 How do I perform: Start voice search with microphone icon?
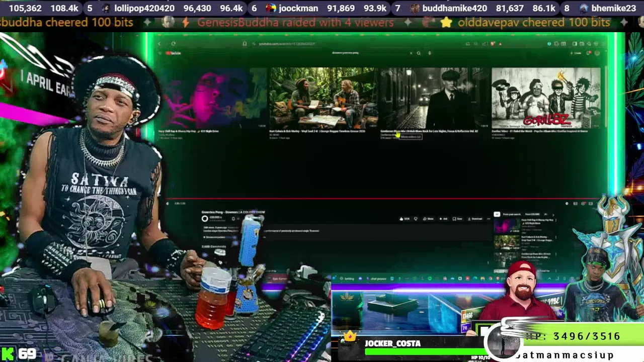pos(429,53)
